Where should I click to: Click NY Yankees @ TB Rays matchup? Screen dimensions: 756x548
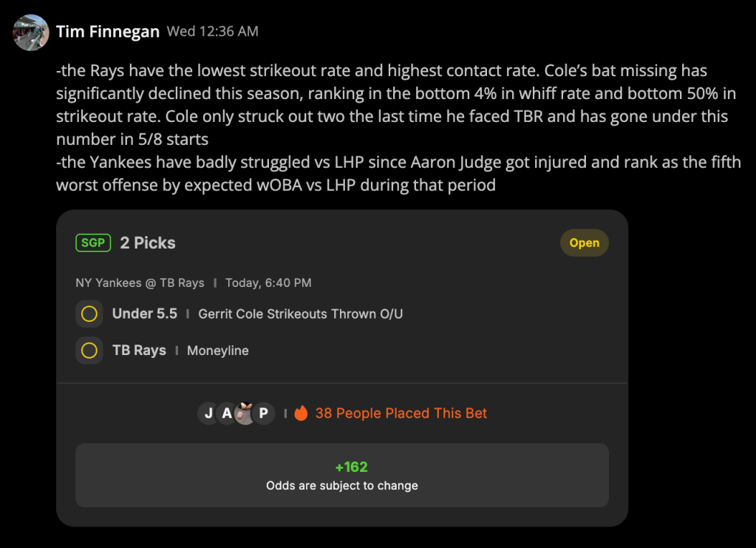pos(140,283)
